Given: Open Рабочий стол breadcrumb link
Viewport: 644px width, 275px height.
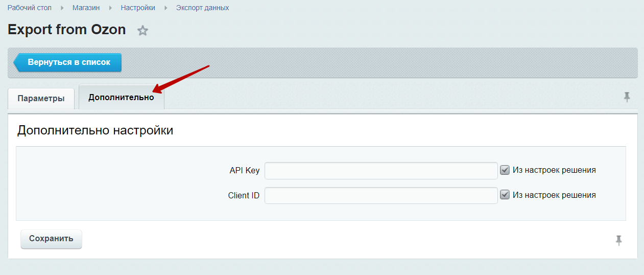Looking at the screenshot, I should pyautogui.click(x=30, y=8).
